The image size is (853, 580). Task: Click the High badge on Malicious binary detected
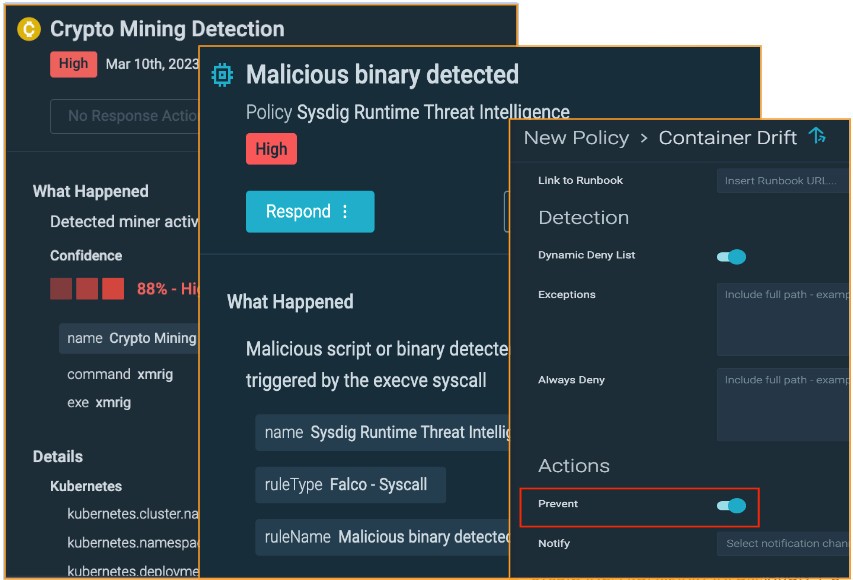click(x=271, y=149)
